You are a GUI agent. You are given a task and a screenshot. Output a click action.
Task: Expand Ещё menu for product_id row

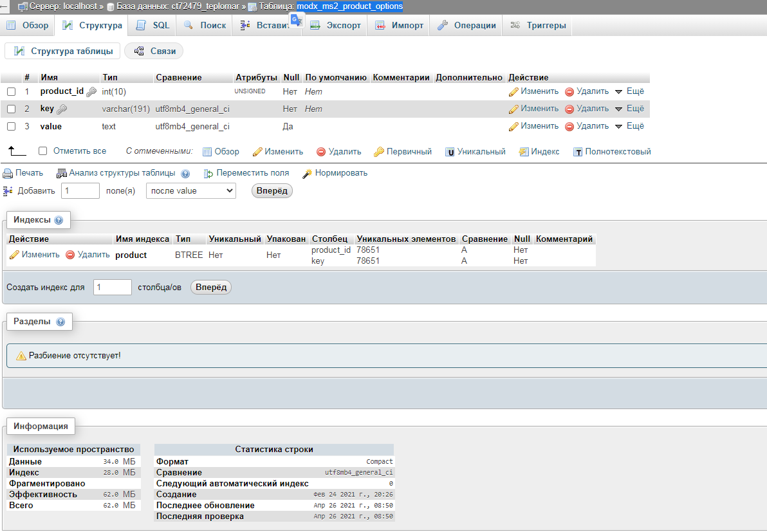(629, 91)
